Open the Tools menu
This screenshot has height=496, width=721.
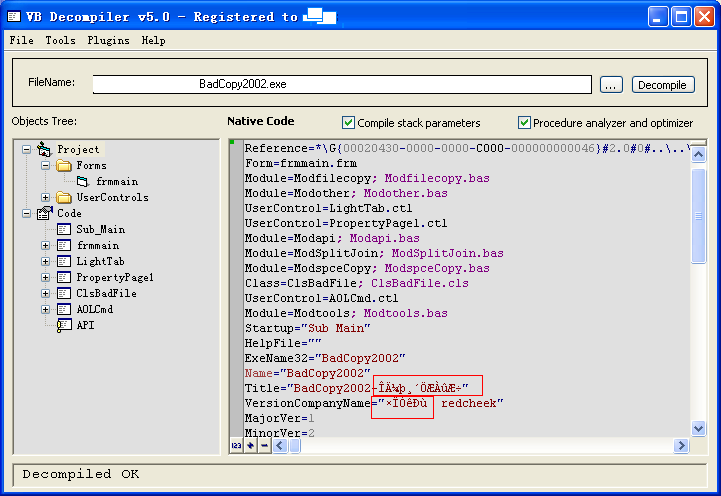point(60,40)
